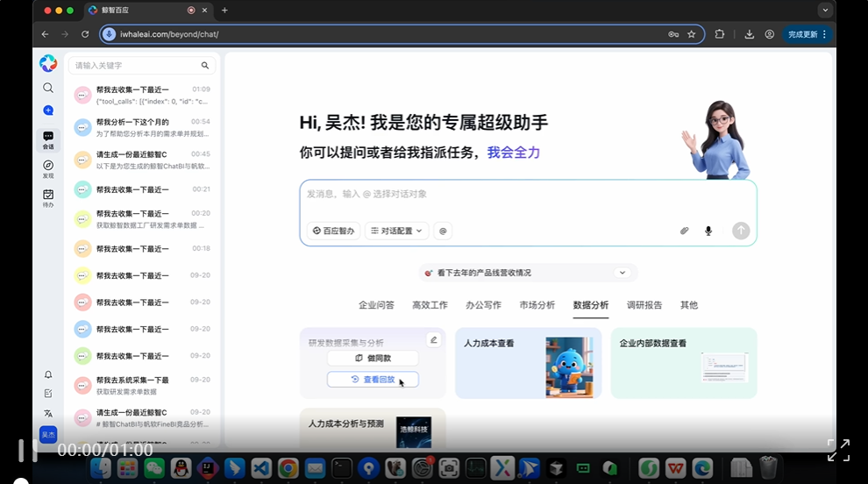Focus the message input 发消息 field

tap(528, 195)
